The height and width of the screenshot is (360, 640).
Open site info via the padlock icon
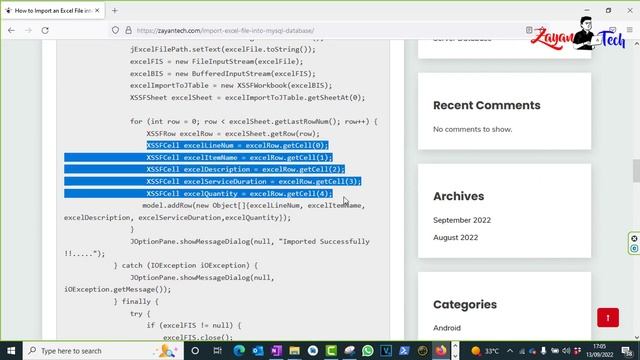coord(129,30)
